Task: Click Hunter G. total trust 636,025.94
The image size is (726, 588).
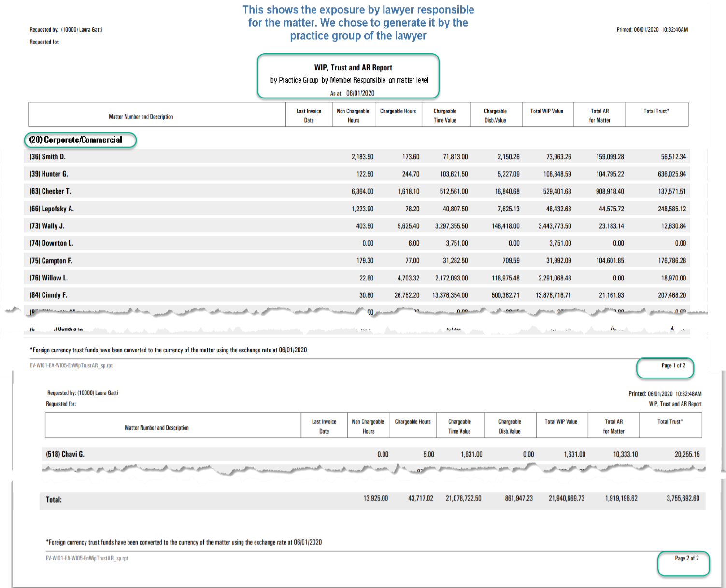Action: [672, 174]
